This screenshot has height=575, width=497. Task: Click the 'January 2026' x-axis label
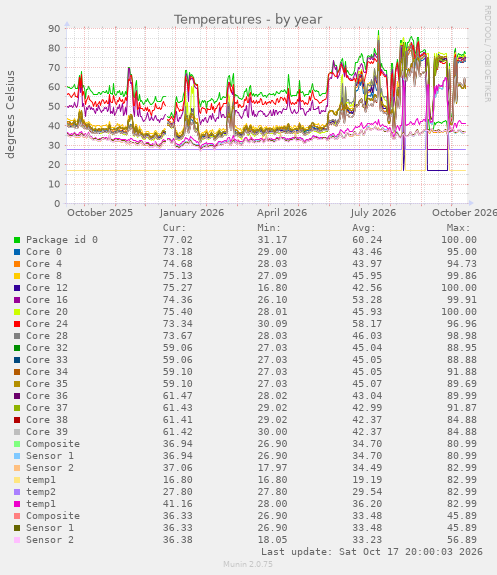[192, 213]
